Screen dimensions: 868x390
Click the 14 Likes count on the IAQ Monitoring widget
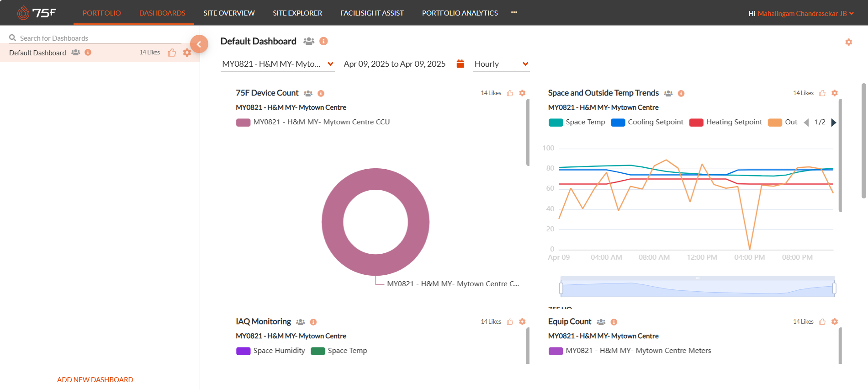click(491, 321)
